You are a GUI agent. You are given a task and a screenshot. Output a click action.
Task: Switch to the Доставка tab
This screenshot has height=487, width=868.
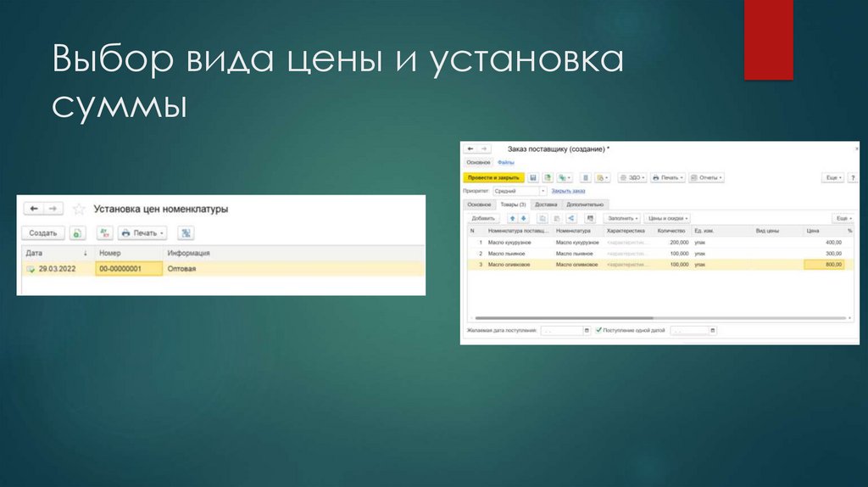point(546,204)
